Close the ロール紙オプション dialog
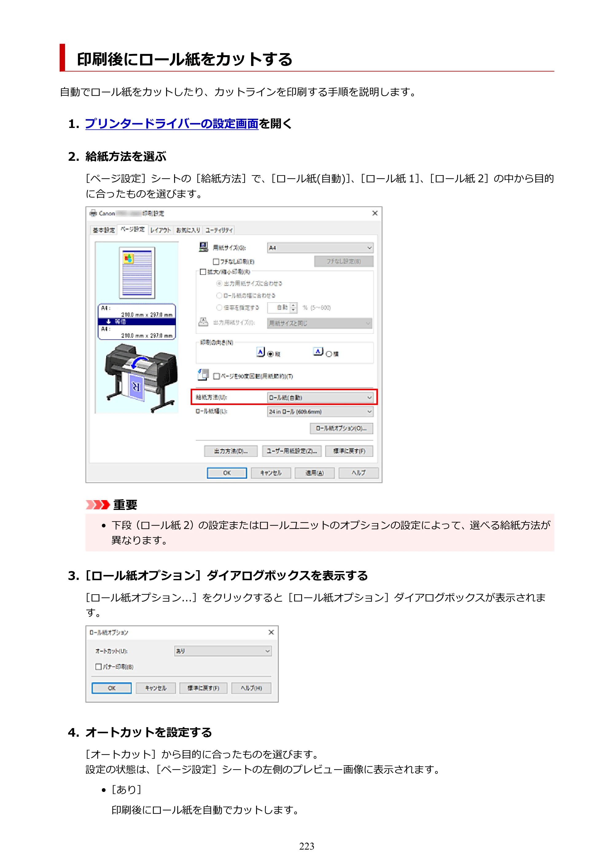This screenshot has width=614, height=868. tap(271, 632)
